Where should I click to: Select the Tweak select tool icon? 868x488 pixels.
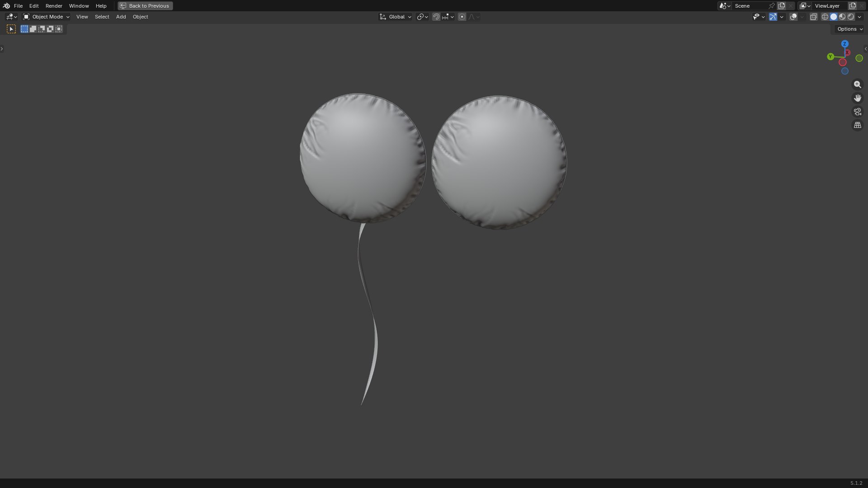[11, 29]
